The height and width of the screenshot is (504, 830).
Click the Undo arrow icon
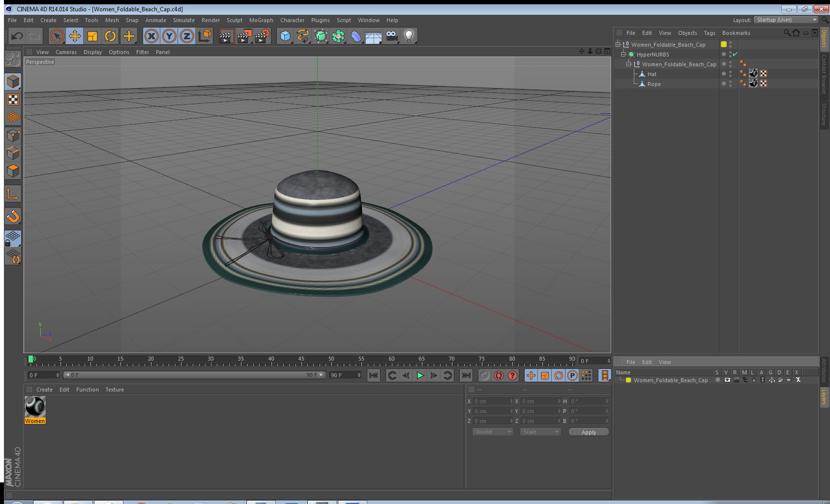coord(17,36)
